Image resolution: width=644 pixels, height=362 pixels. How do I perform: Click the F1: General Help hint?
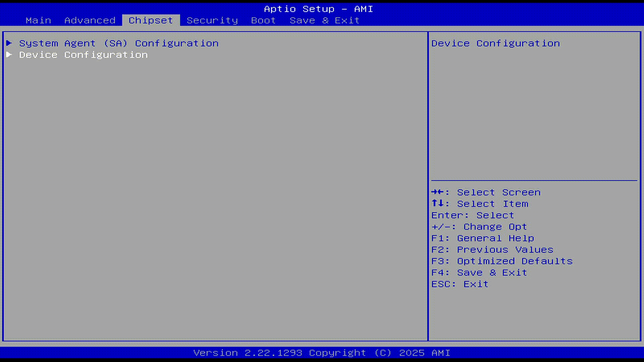coord(482,238)
